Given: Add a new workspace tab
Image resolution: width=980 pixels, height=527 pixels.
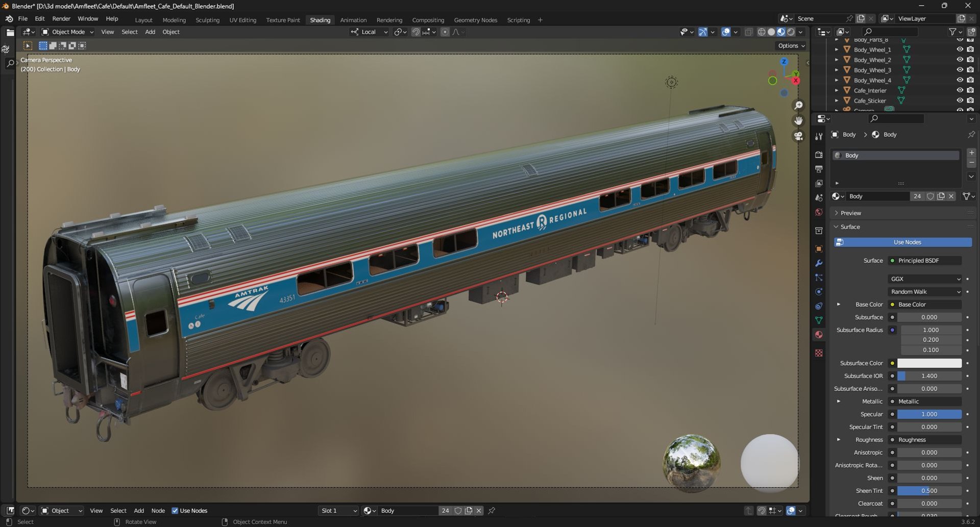Looking at the screenshot, I should pos(540,20).
